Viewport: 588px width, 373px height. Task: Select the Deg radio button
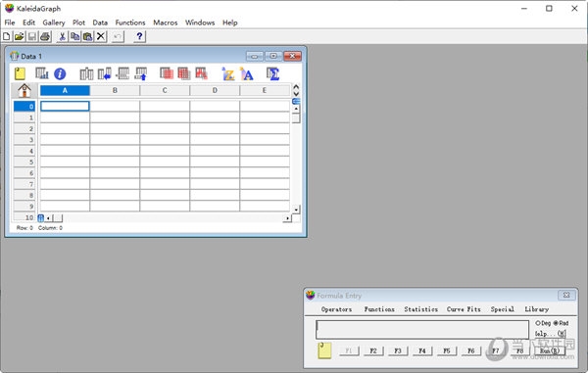pos(543,323)
